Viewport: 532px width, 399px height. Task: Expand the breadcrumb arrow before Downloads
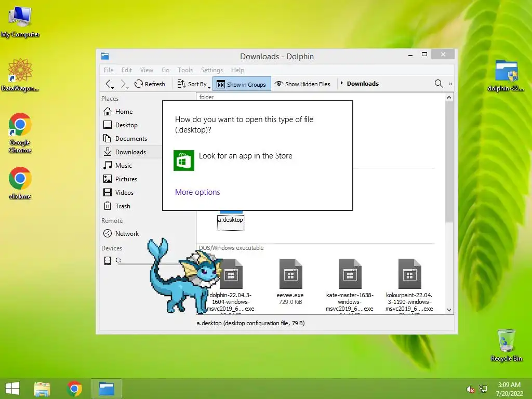[342, 83]
